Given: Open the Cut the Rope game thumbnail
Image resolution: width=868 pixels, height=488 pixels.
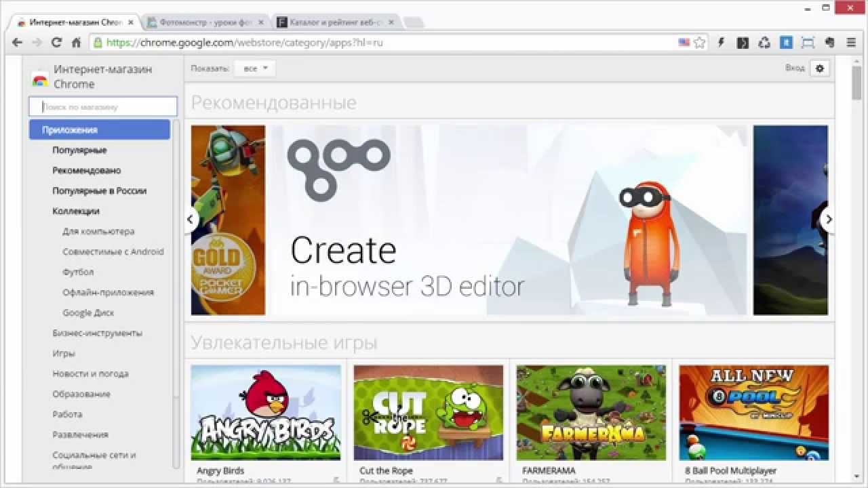Looking at the screenshot, I should click(429, 413).
